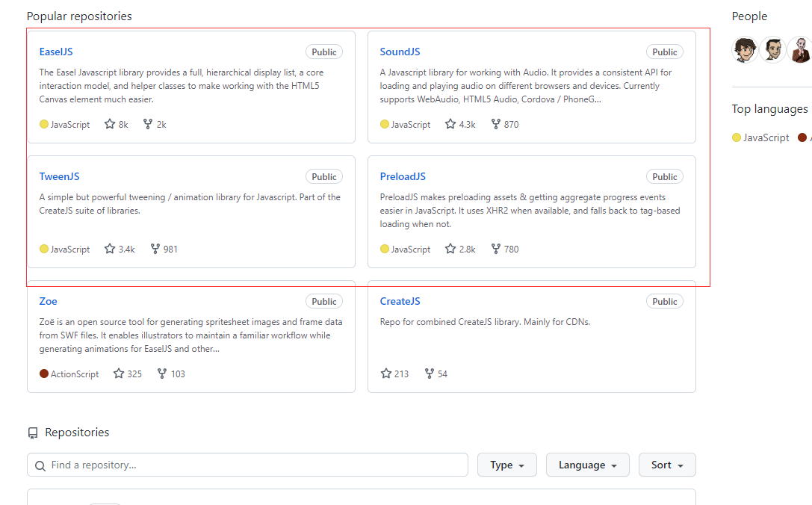Click the fork icon on SoundJS card

pyautogui.click(x=495, y=125)
